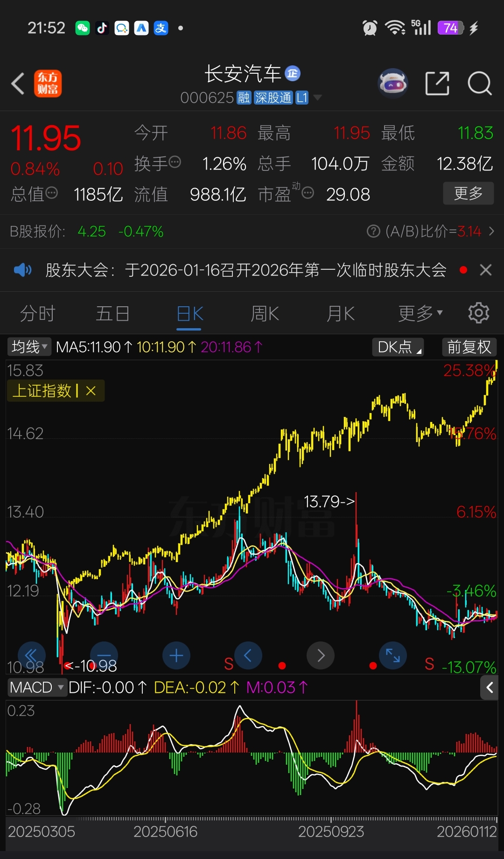The width and height of the screenshot is (504, 859).
Task: Tap the Alipay notification icon
Action: [161, 28]
